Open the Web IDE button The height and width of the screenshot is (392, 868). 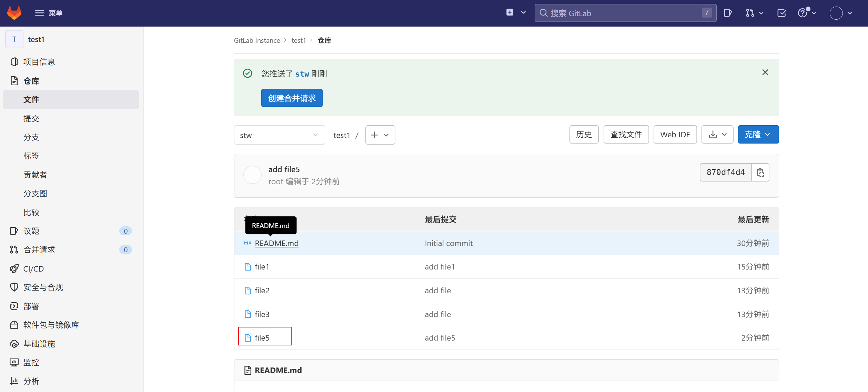pyautogui.click(x=675, y=135)
